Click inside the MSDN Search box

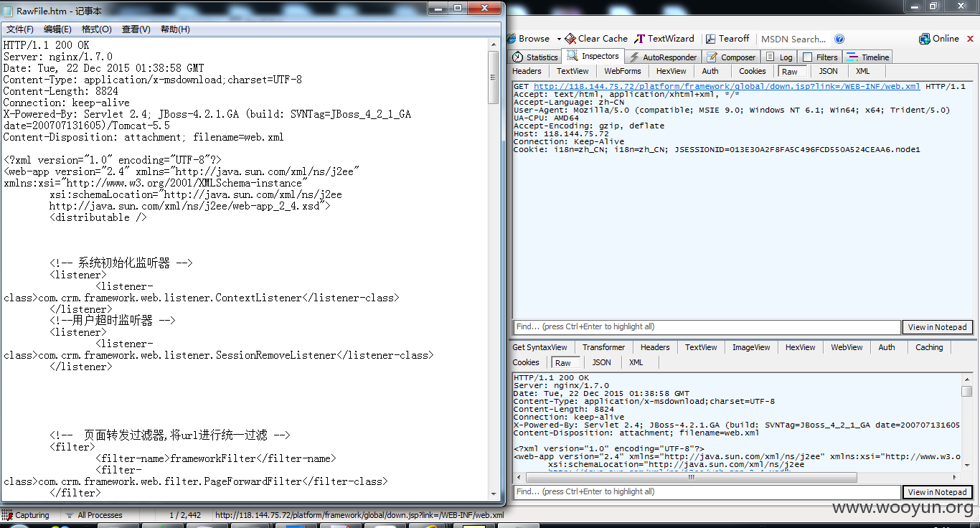794,39
